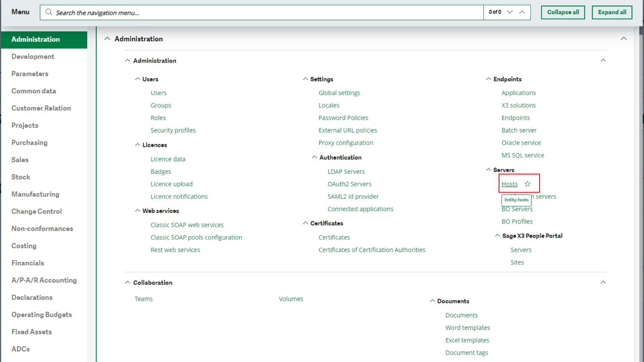
Task: Open Global settings link
Action: pyautogui.click(x=339, y=93)
